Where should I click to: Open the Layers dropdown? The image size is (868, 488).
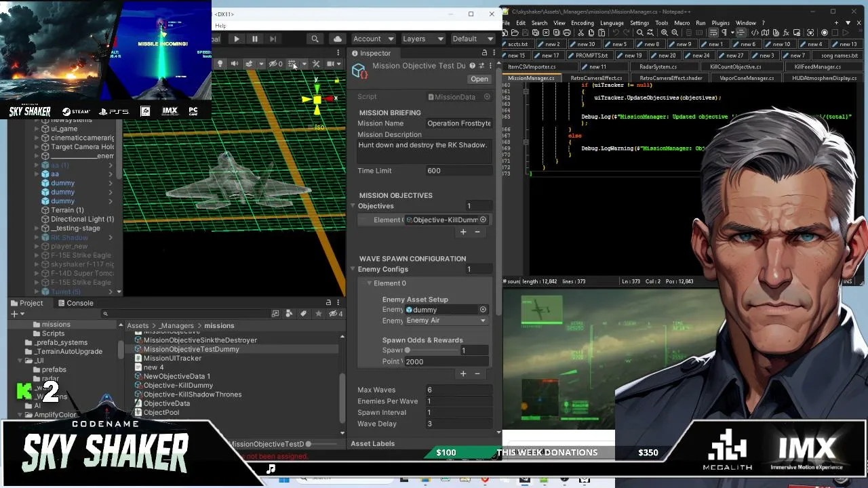422,39
